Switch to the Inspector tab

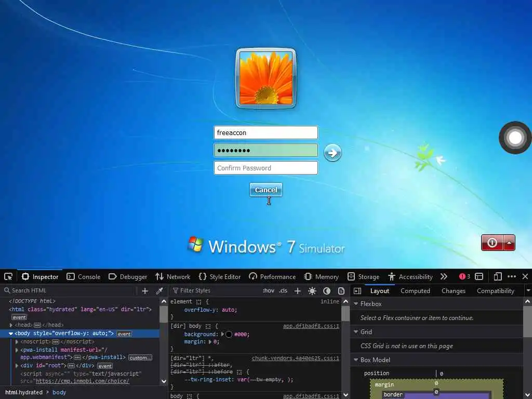(40, 277)
